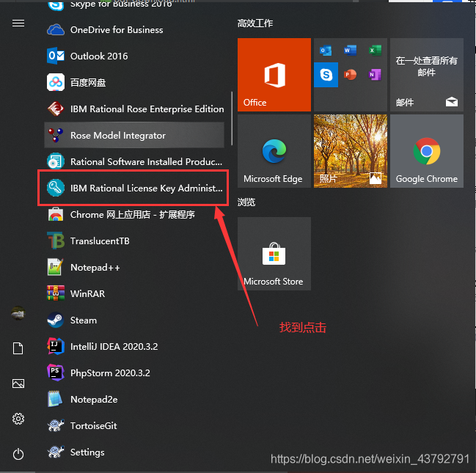Image resolution: width=476 pixels, height=473 pixels.
Task: Launch IBM Rational Rose Enterprise Edition
Action: pos(134,109)
